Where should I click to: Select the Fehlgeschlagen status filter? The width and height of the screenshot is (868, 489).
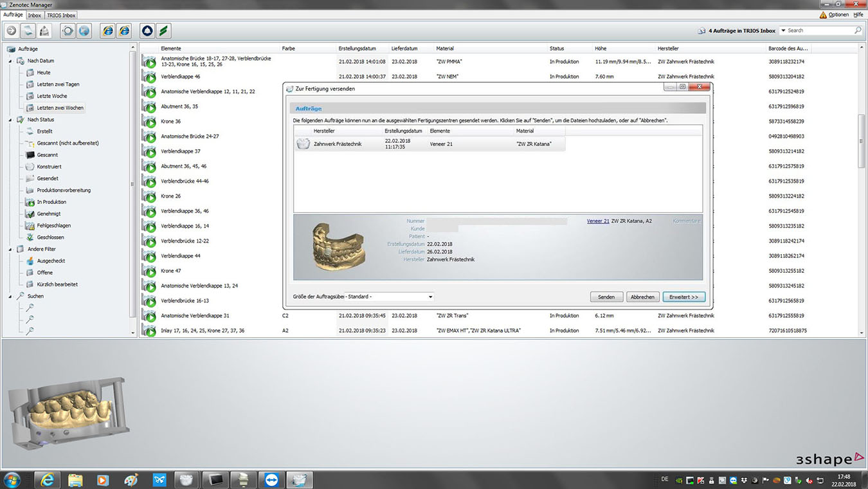53,226
